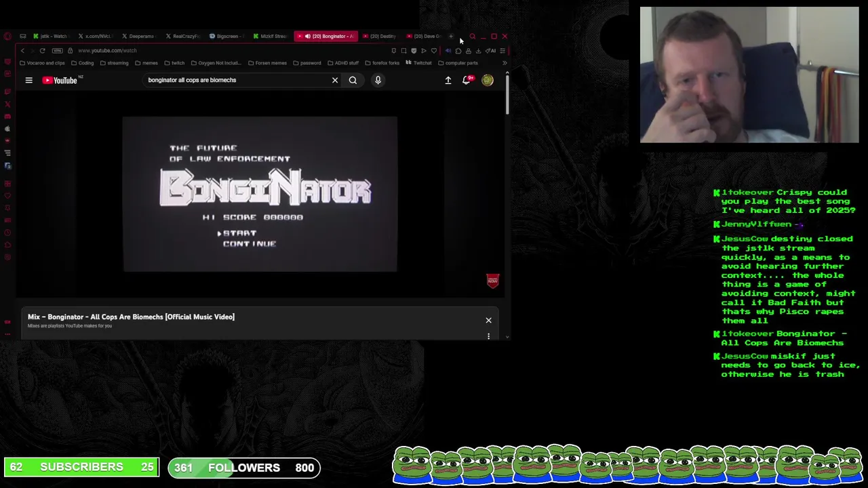
Task: Open the X Twitter sidebar icon
Action: pyautogui.click(x=7, y=104)
